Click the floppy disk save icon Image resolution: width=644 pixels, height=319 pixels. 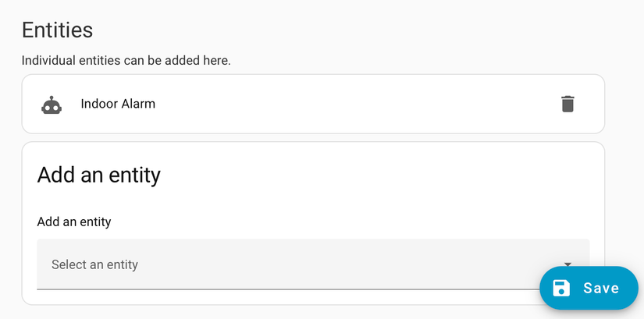(x=561, y=288)
